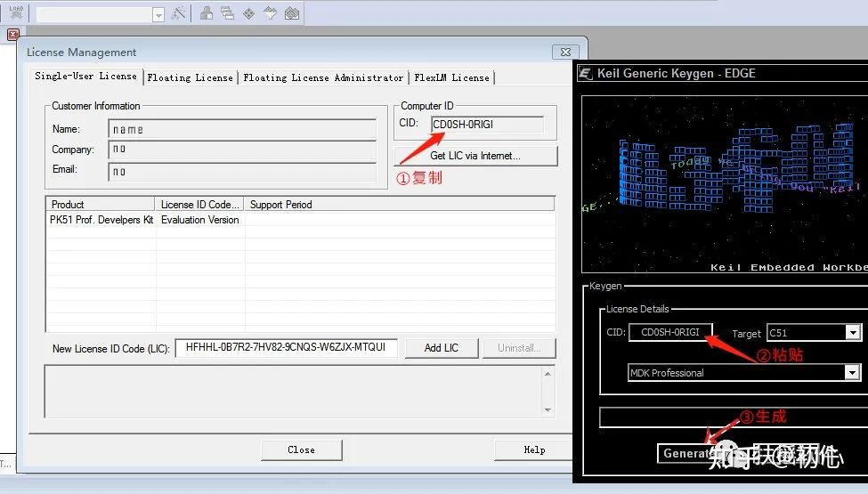Click the stacked windows multi-project icon

[227, 13]
